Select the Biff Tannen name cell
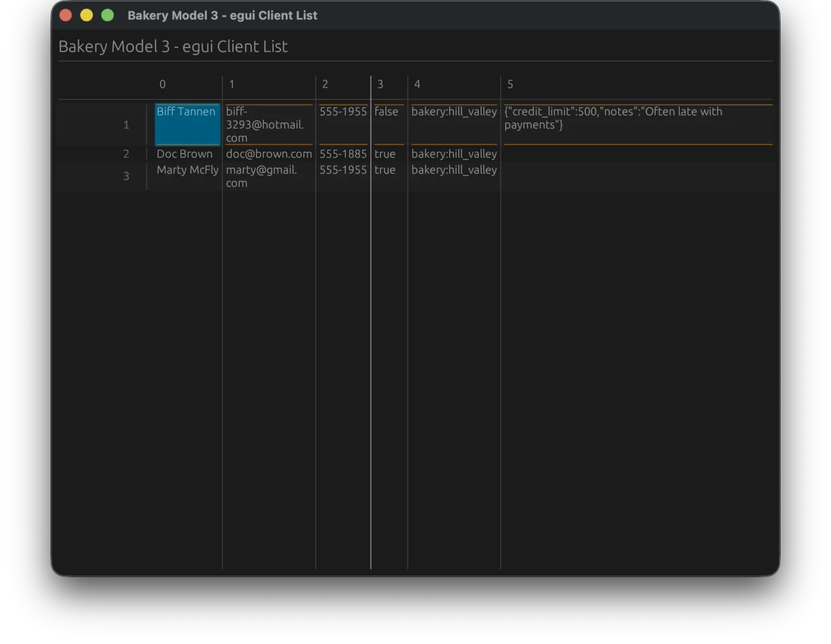831x644 pixels. (187, 125)
